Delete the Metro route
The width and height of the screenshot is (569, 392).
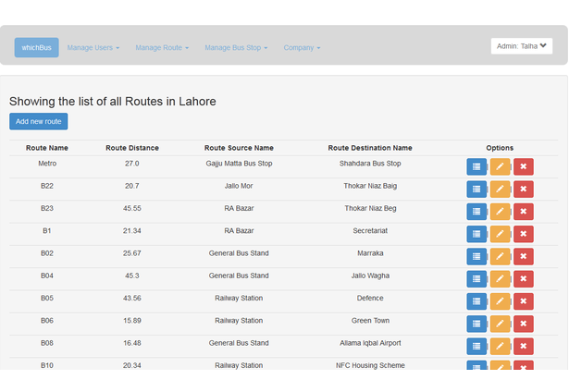coord(524,166)
